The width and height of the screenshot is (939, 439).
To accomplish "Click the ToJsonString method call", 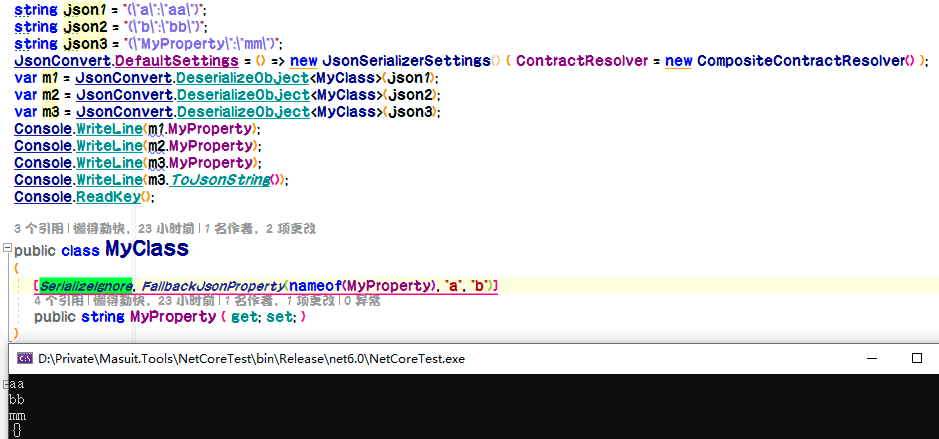I will point(220,180).
